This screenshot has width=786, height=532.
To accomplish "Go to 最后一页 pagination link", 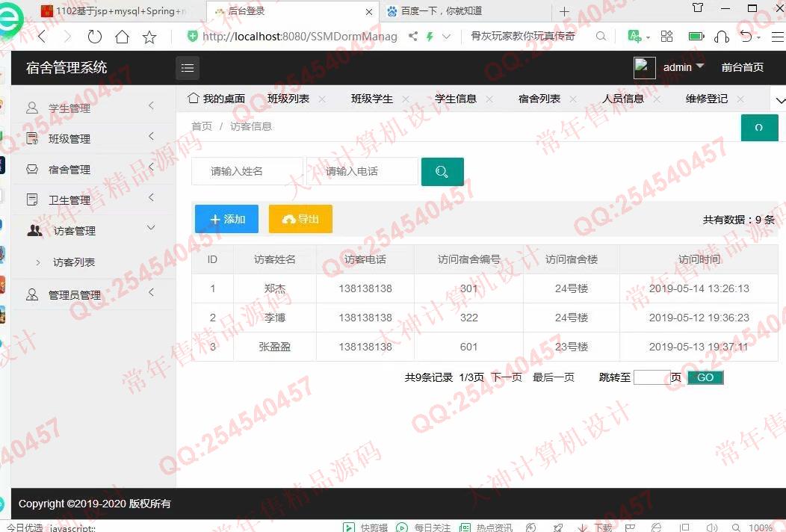I will pos(554,377).
